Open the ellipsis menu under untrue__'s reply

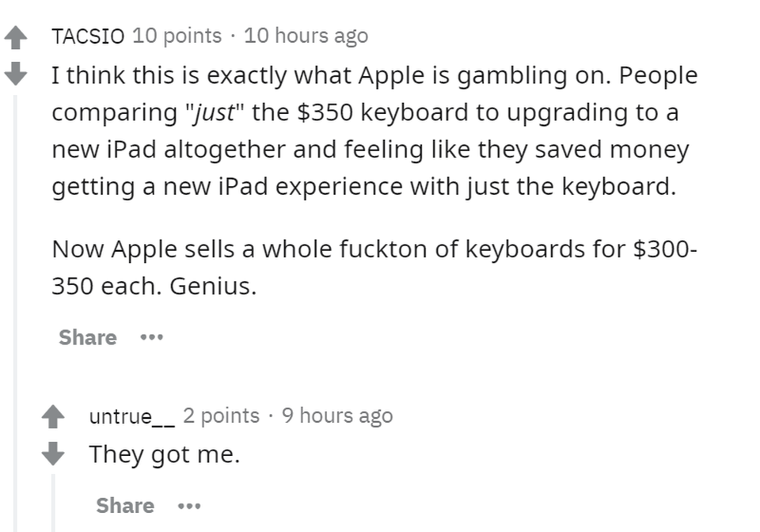pos(189,507)
